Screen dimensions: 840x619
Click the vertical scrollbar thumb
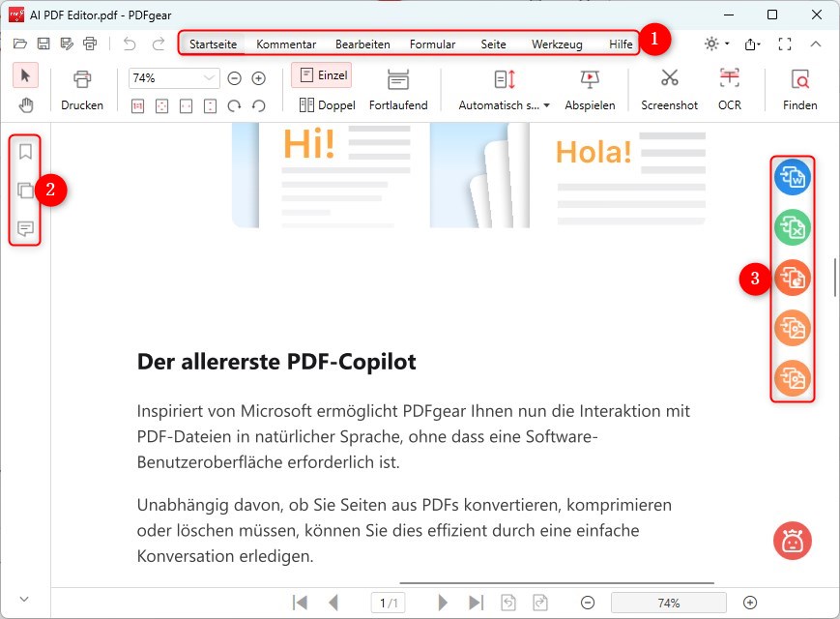coord(834,278)
